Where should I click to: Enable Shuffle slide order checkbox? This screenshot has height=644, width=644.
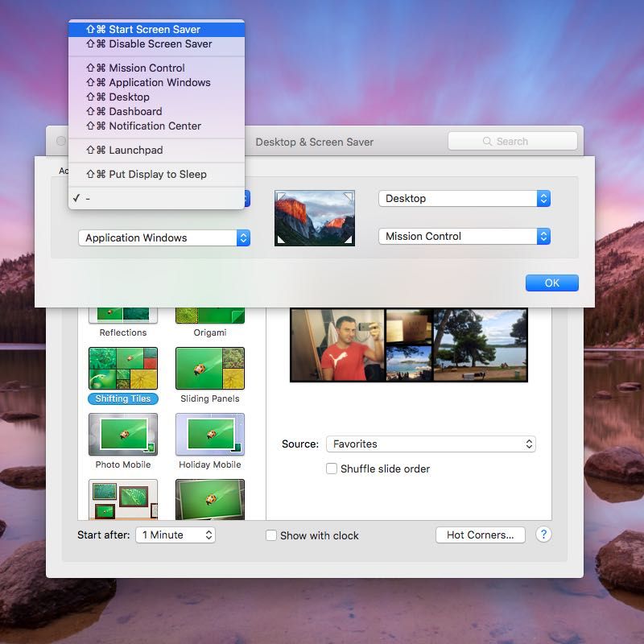(x=332, y=469)
